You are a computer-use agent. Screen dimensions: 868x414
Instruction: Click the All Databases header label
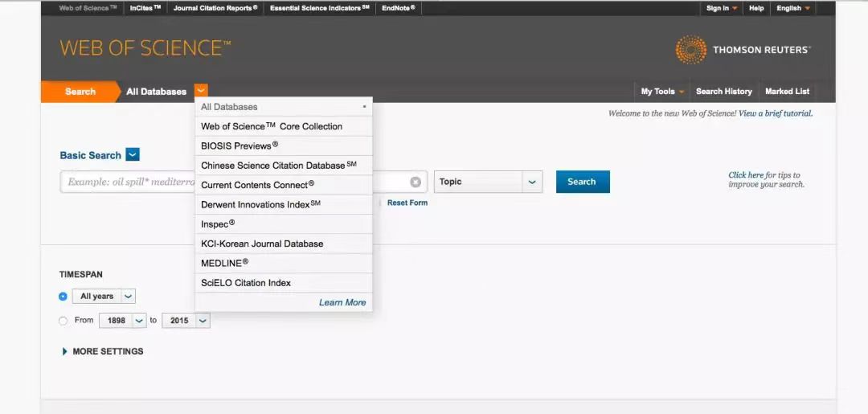pos(156,92)
